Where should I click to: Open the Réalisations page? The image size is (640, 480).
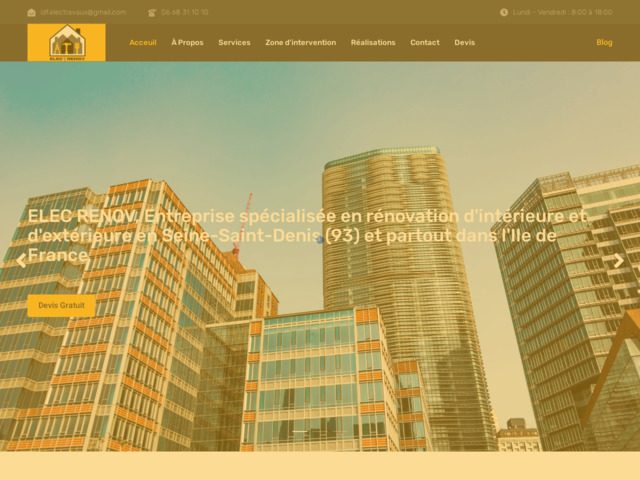(373, 42)
